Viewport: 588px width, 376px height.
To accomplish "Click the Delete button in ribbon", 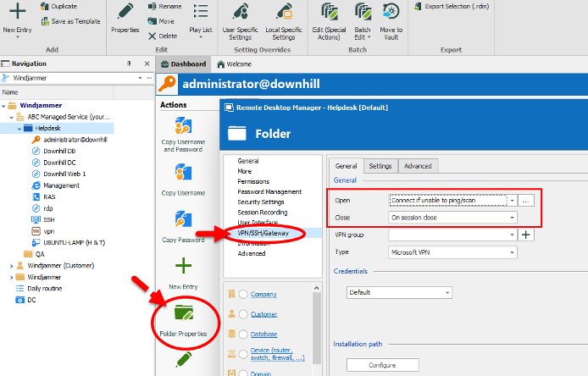I will (x=163, y=36).
